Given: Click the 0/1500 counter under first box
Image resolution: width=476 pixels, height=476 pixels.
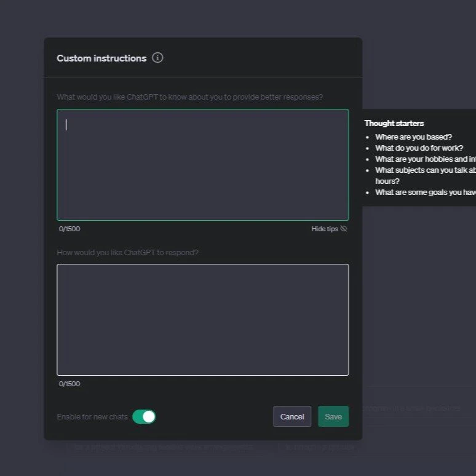Looking at the screenshot, I should tap(69, 229).
